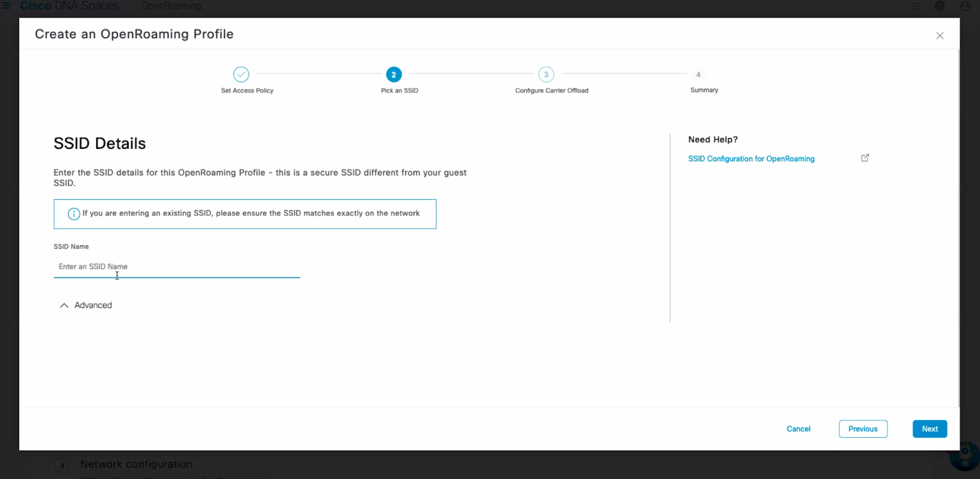Select step 4 Summary number
Screen dimensions: 980x479
698,75
